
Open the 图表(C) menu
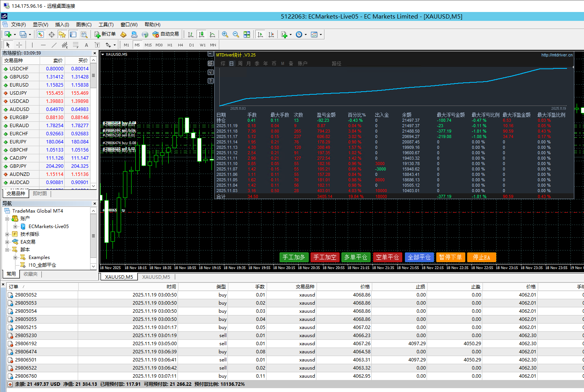point(84,24)
